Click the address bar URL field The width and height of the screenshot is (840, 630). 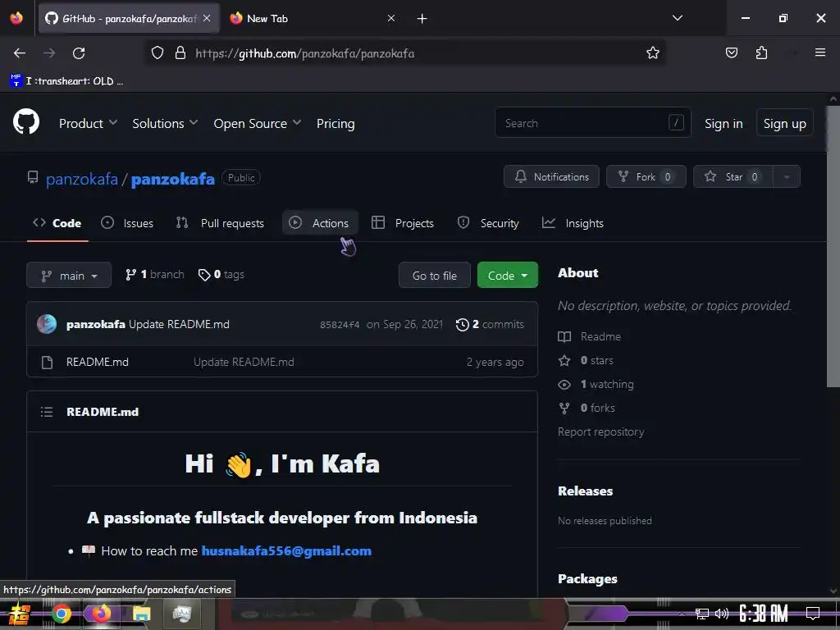(407, 53)
